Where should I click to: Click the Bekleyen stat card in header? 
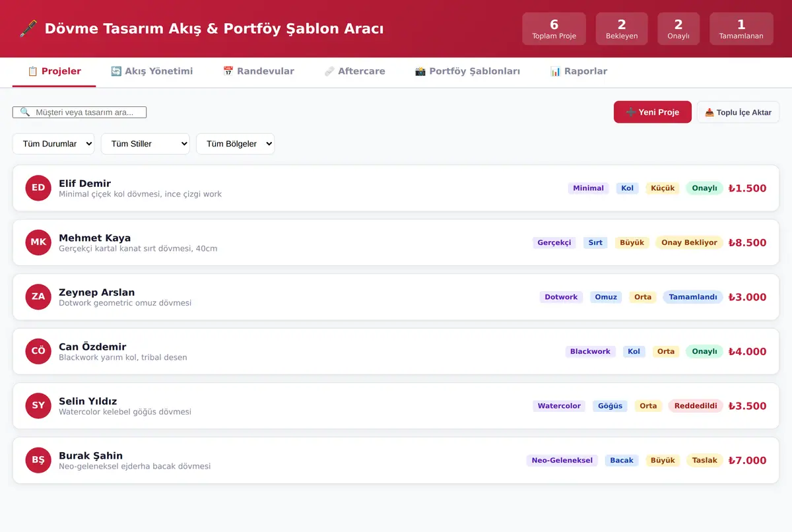pyautogui.click(x=622, y=29)
